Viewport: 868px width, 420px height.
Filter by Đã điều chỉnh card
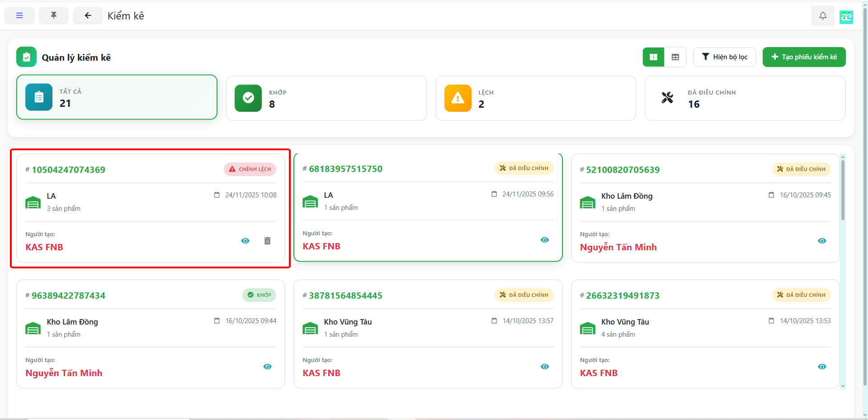click(x=745, y=98)
